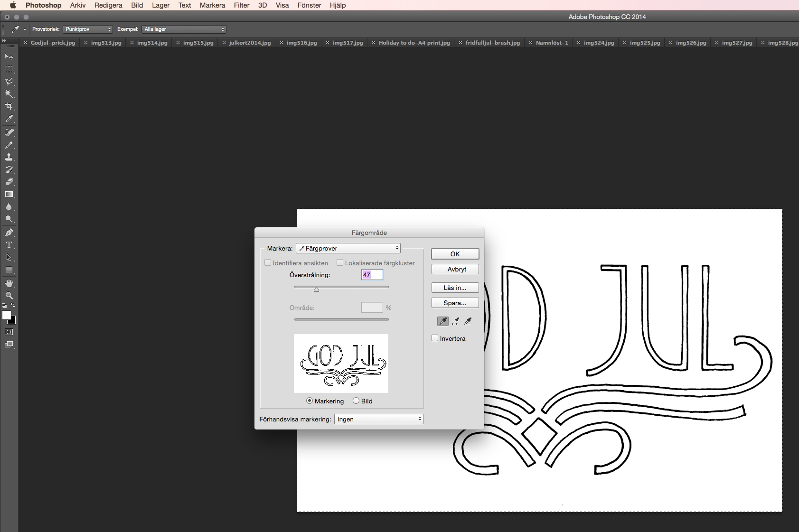Image resolution: width=799 pixels, height=532 pixels.
Task: Select the Type tool
Action: 9,245
